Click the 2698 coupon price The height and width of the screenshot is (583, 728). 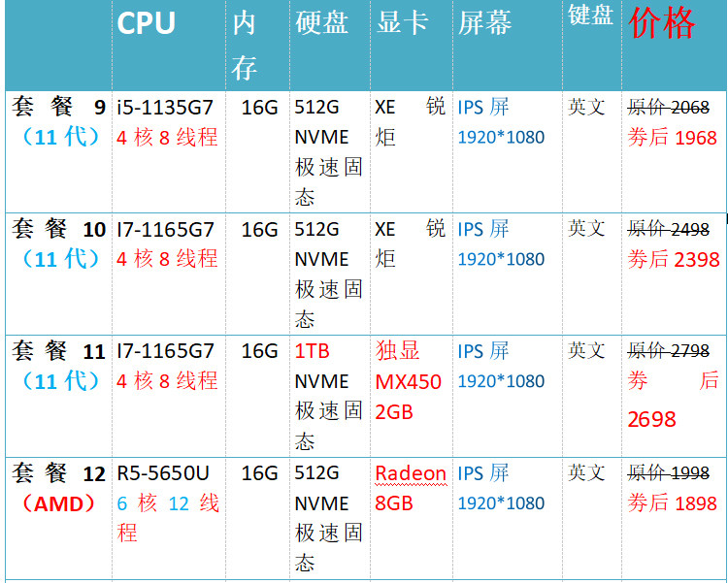point(652,419)
